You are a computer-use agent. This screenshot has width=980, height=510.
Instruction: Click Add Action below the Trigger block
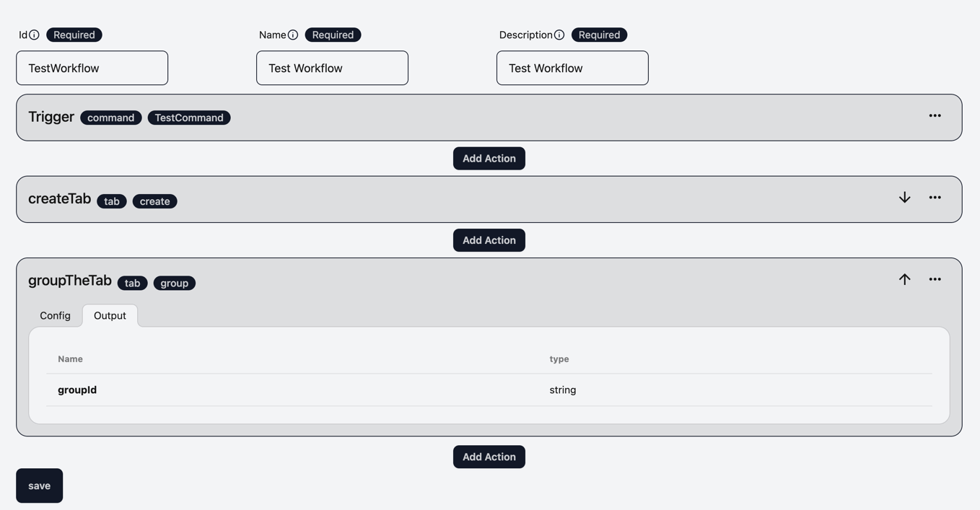coord(489,158)
